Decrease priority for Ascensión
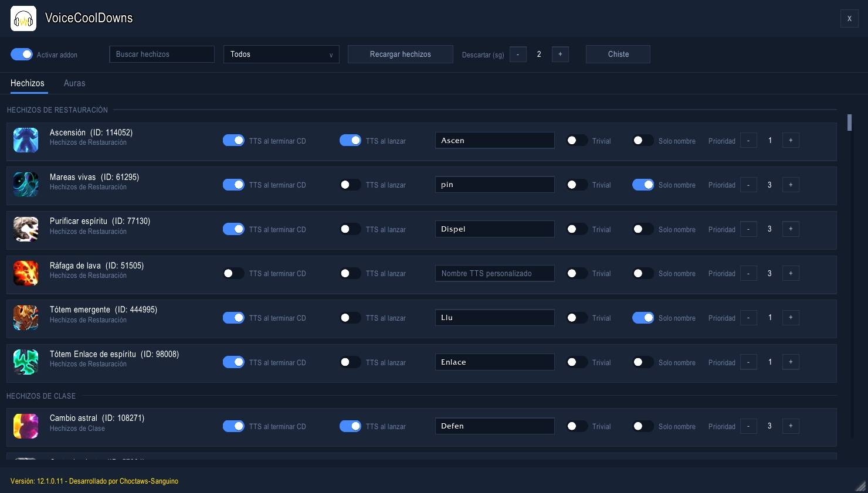 (x=748, y=141)
